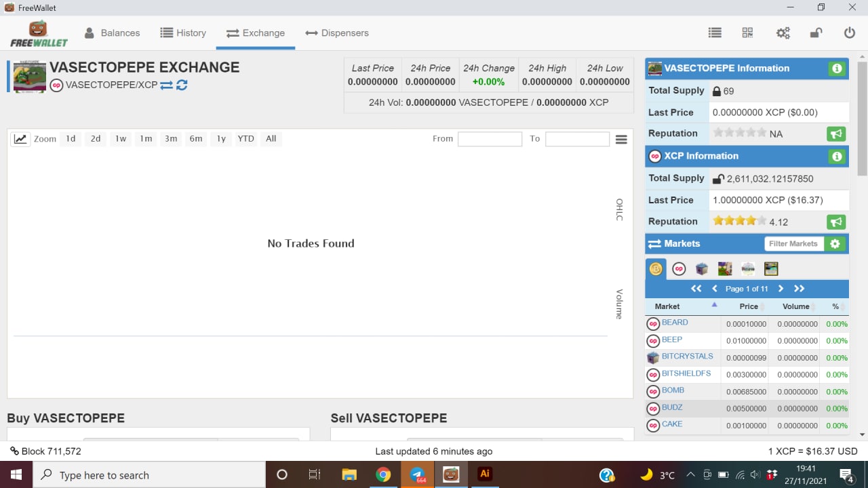Click the chart From date field

[490, 139]
